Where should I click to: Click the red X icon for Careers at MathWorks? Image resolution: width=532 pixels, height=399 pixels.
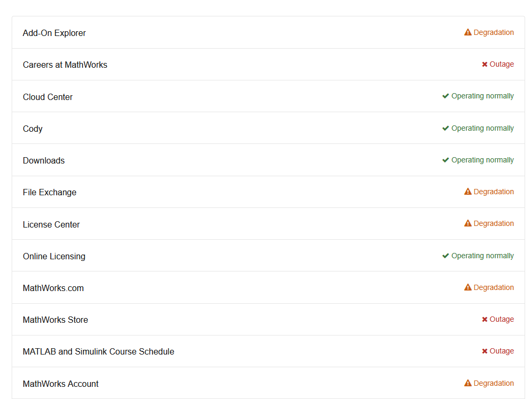click(484, 64)
